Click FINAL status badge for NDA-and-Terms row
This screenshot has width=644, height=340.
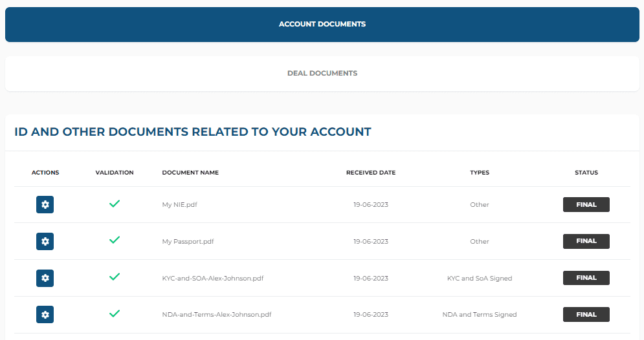[x=586, y=315]
